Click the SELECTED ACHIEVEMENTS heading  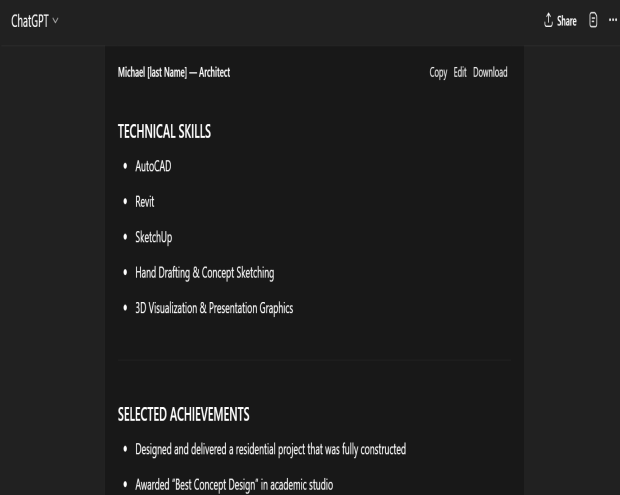183,414
